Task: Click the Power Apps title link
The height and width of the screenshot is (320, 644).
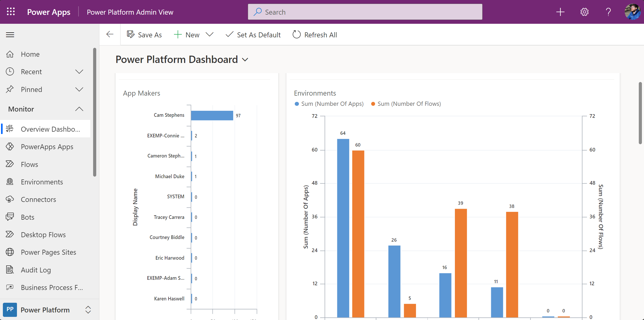Action: click(x=49, y=12)
